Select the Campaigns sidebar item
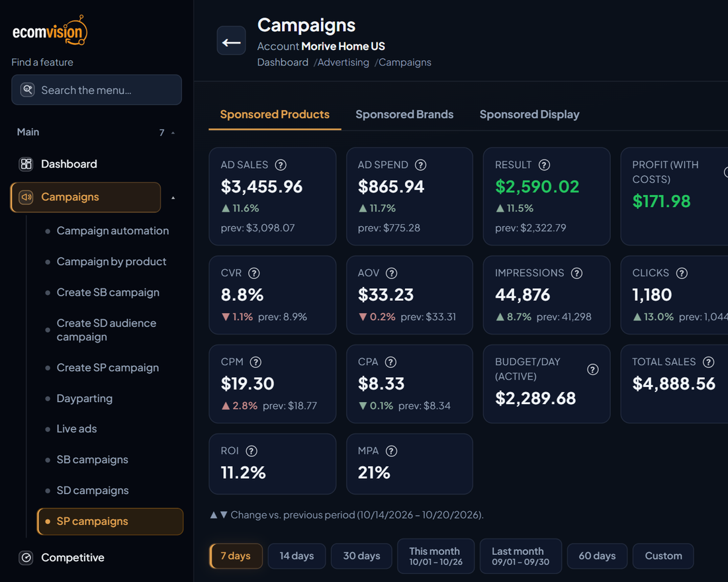The width and height of the screenshot is (728, 582). coord(86,197)
